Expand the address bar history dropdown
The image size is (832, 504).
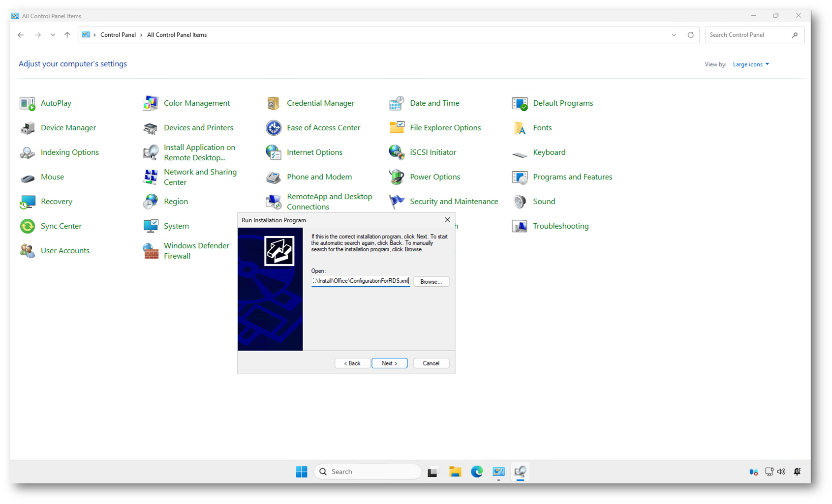coord(674,35)
